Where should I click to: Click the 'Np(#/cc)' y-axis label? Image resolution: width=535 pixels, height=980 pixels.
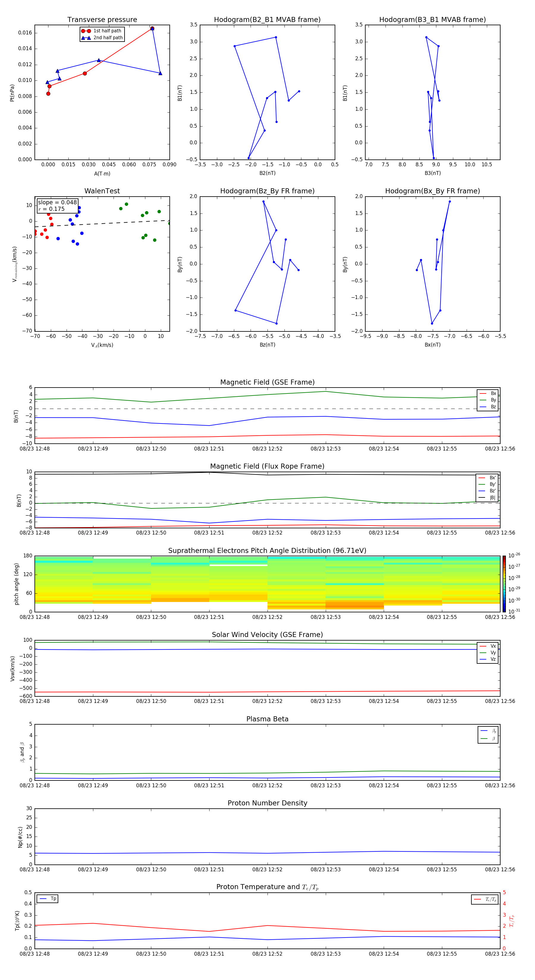pos(20,837)
